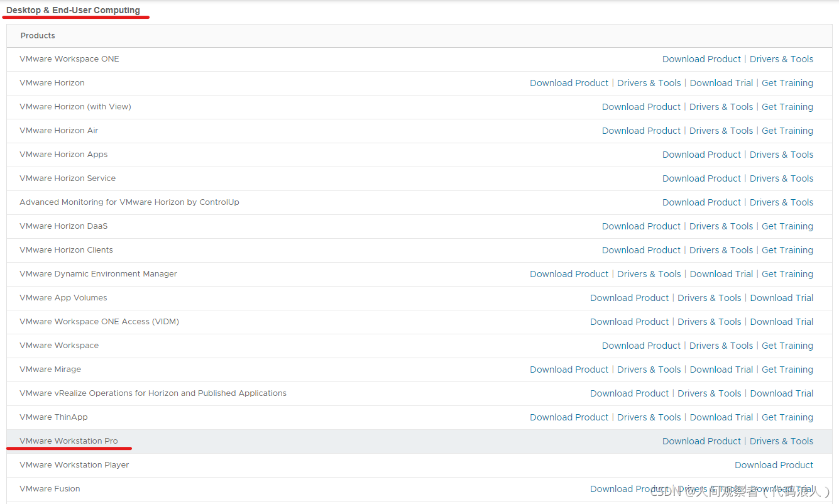Get Training for VMware Mirage

(787, 370)
